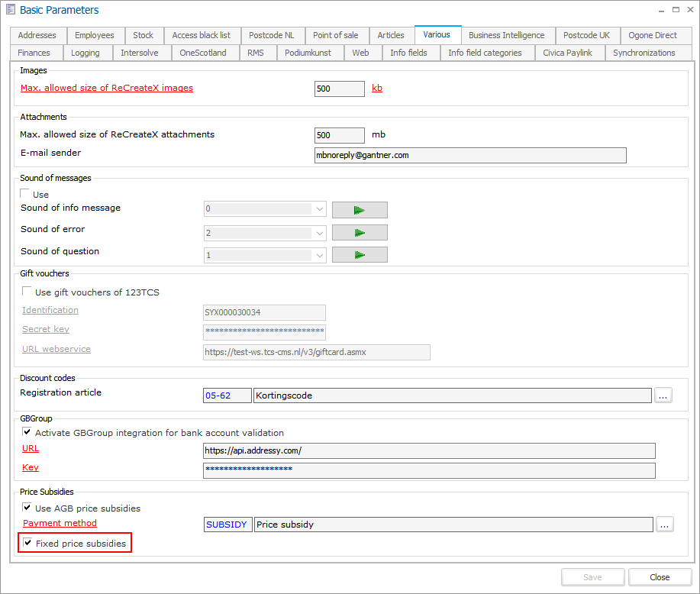Play the question sound preview
This screenshot has height=594, width=700.
[x=360, y=255]
